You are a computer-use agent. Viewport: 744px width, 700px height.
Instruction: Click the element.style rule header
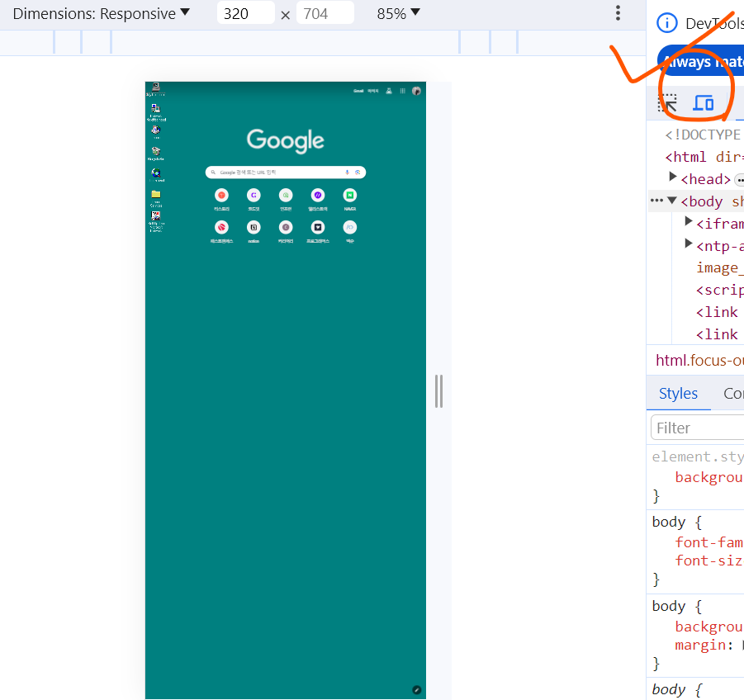[698, 456]
